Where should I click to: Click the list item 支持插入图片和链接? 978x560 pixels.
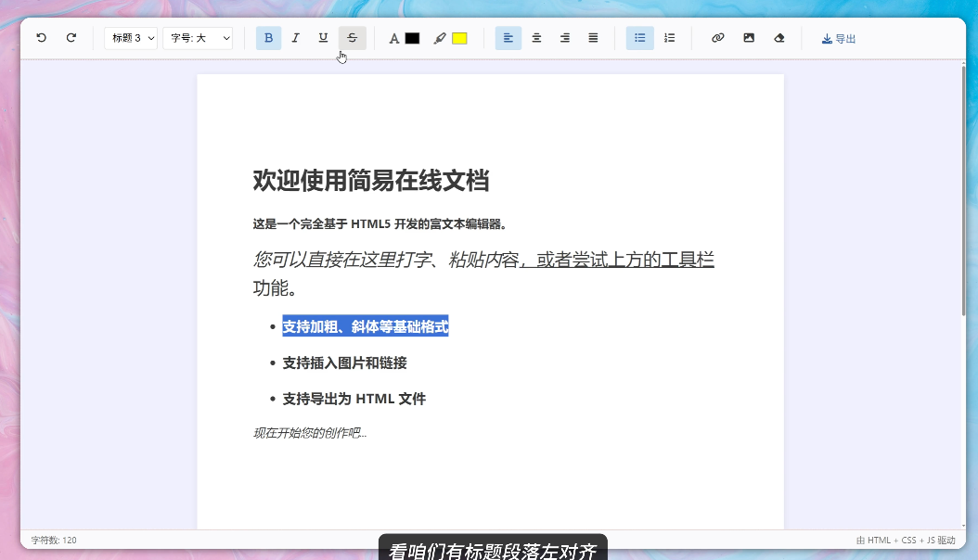344,363
